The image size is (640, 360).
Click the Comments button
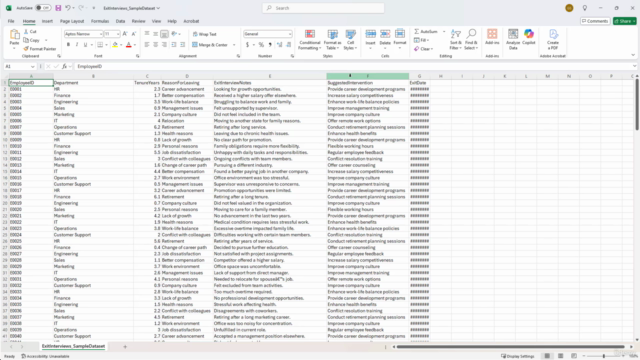click(x=595, y=21)
